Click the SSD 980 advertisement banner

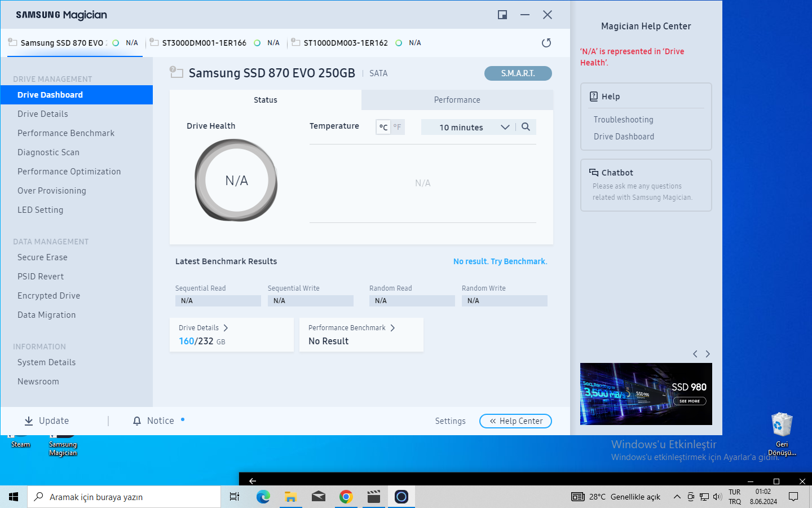(646, 394)
